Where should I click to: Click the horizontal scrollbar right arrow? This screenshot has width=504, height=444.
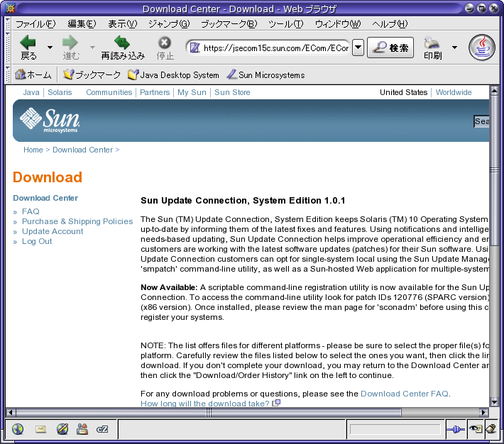pyautogui.click(x=483, y=412)
